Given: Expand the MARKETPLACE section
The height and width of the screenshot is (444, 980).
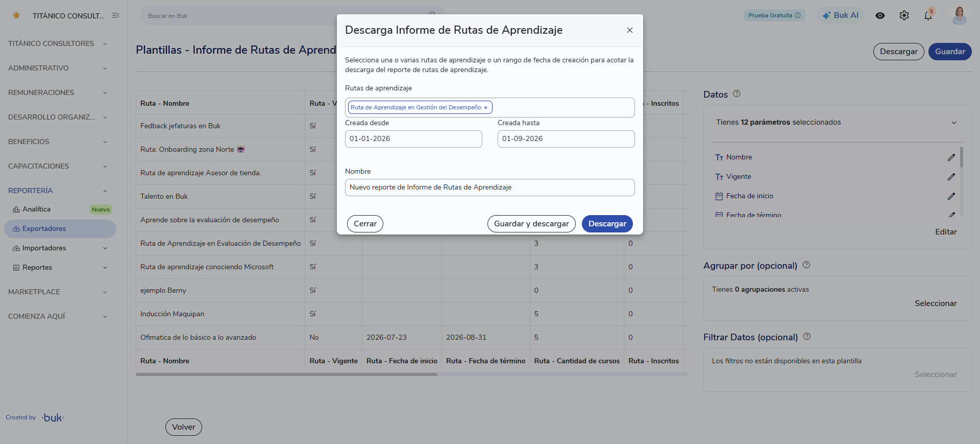Looking at the screenshot, I should pyautogui.click(x=59, y=292).
